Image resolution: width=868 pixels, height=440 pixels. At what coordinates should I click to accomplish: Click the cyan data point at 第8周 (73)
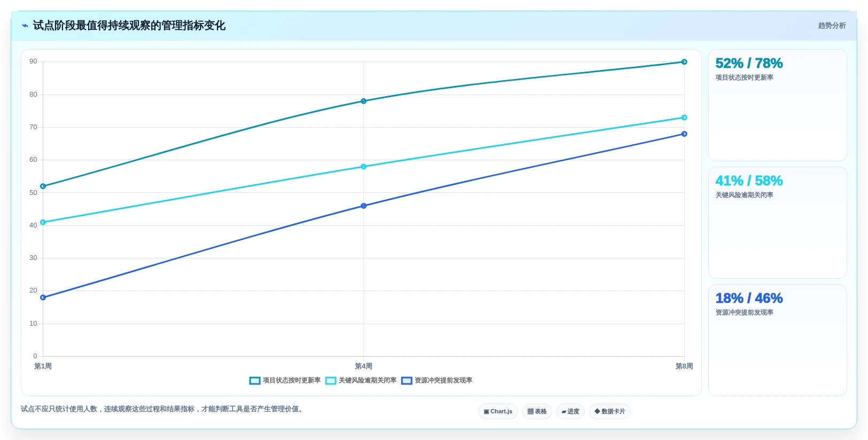click(684, 117)
